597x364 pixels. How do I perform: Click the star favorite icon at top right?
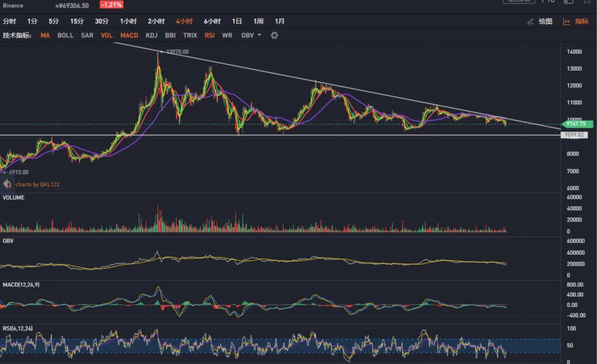click(587, 2)
